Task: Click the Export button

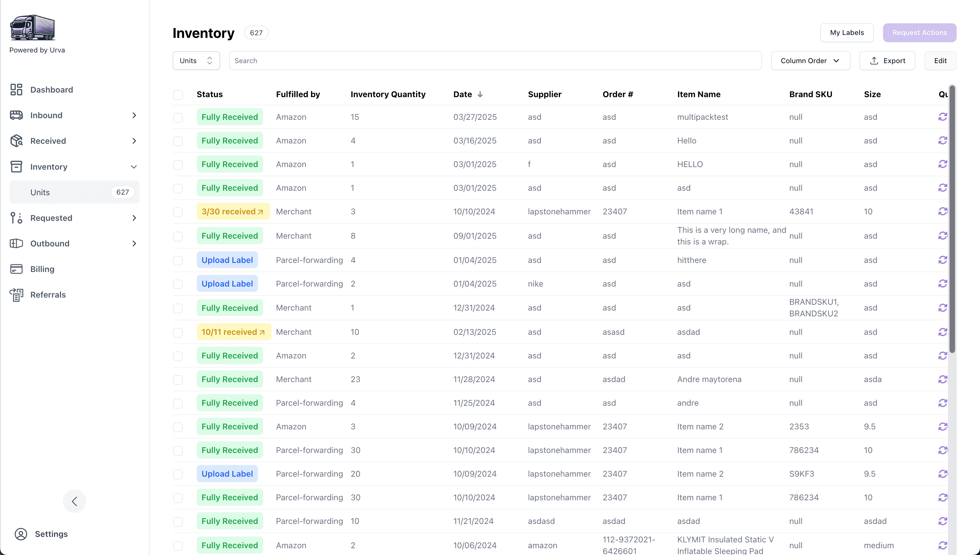Action: 887,61
